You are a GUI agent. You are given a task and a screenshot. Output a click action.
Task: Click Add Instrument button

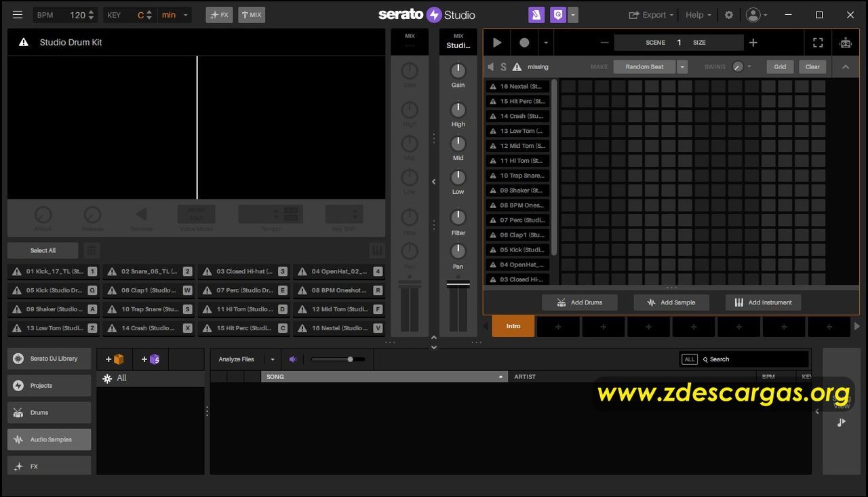(x=763, y=302)
